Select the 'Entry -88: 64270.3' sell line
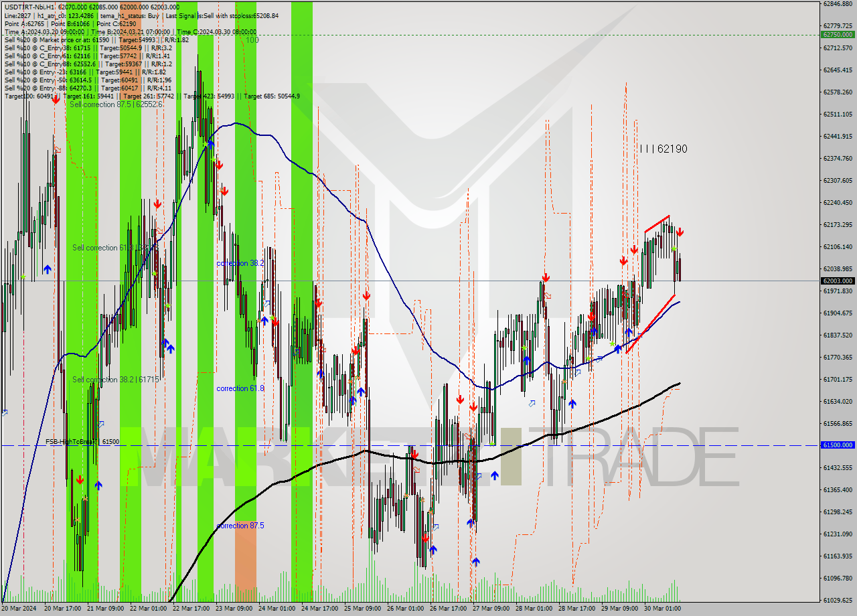This screenshot has width=857, height=616. pos(88,88)
